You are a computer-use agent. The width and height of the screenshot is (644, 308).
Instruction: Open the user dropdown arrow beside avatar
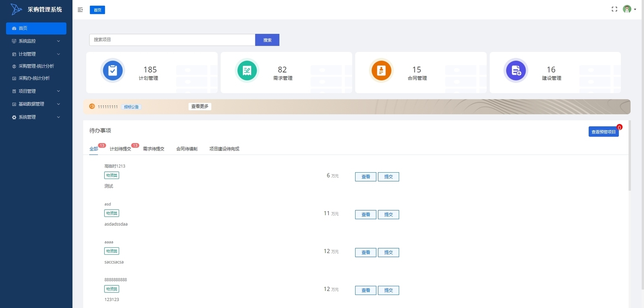click(x=635, y=10)
